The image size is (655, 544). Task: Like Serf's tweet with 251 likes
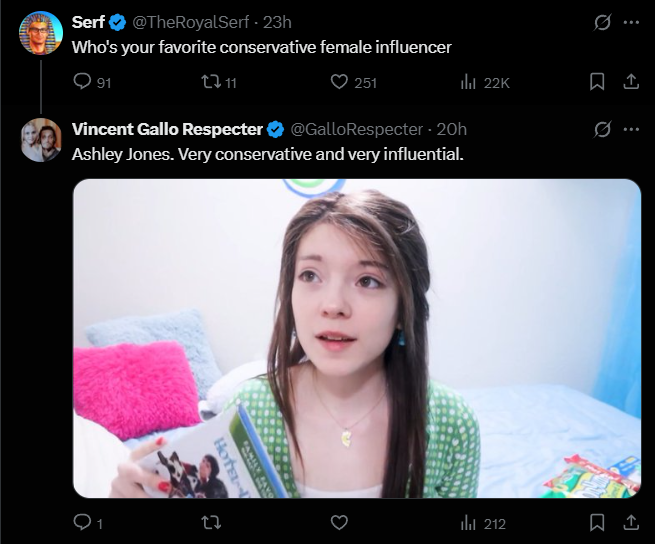[339, 82]
